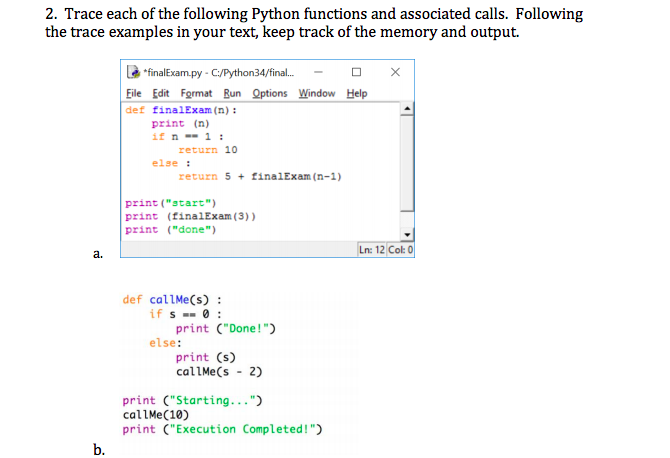Click the 'else:' line in callMe code
This screenshot has width=670, height=458.
tap(165, 343)
